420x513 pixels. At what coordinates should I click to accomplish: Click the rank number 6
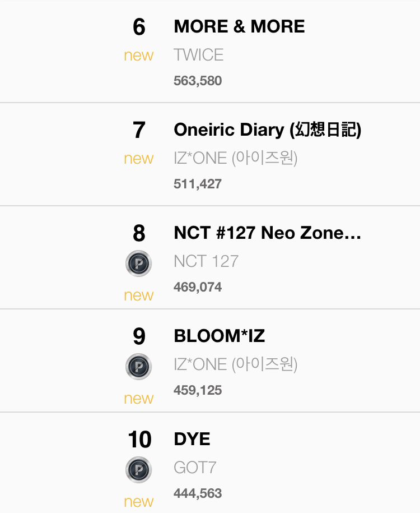tap(139, 27)
